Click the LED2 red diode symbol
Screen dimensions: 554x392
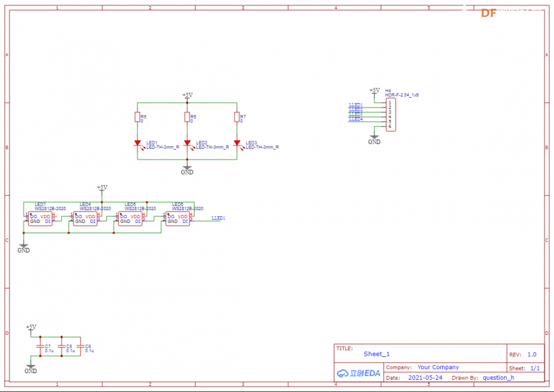coord(187,143)
